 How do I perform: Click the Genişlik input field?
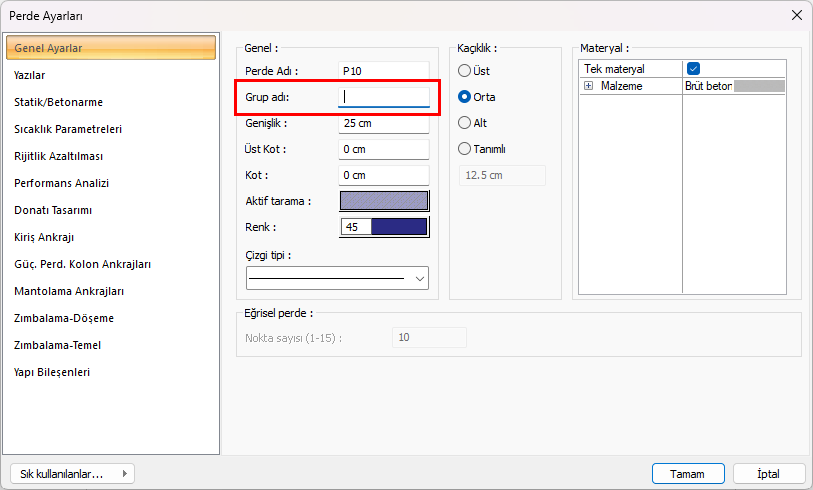point(384,123)
